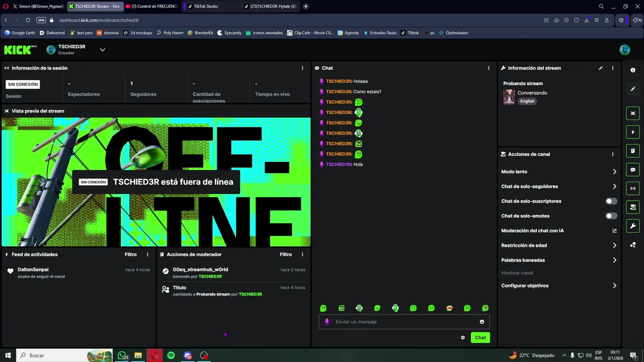Open Acciones de canal three-dot menu
This screenshot has width=644, height=362.
tap(613, 154)
